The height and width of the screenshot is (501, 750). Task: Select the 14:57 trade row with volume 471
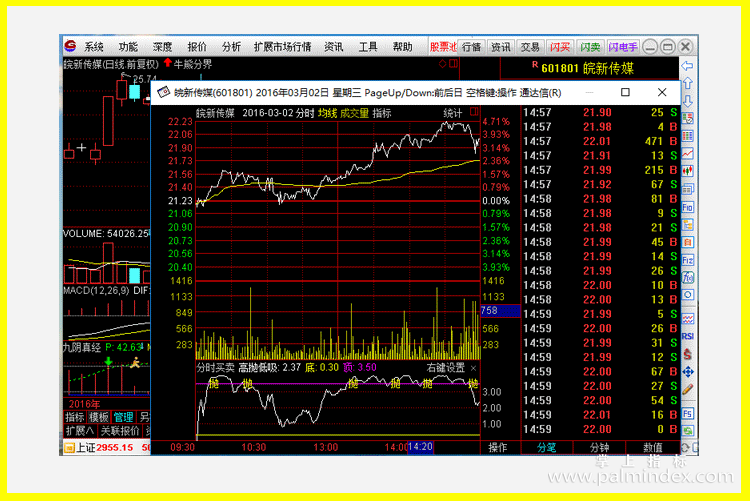[x=600, y=141]
